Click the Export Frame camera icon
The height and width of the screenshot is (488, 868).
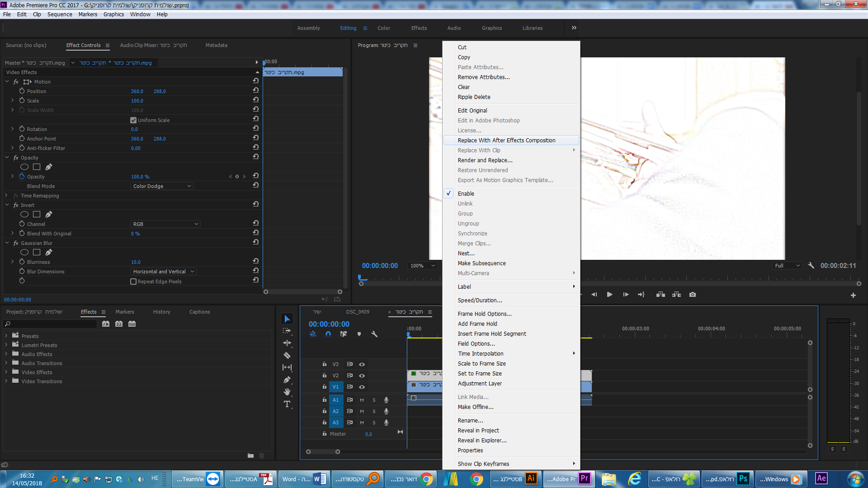[692, 295]
